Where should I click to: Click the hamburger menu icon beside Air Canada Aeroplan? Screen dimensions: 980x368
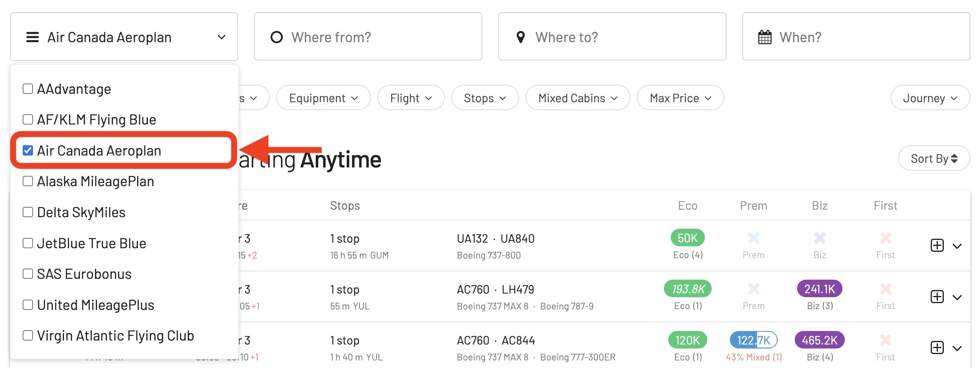tap(32, 37)
